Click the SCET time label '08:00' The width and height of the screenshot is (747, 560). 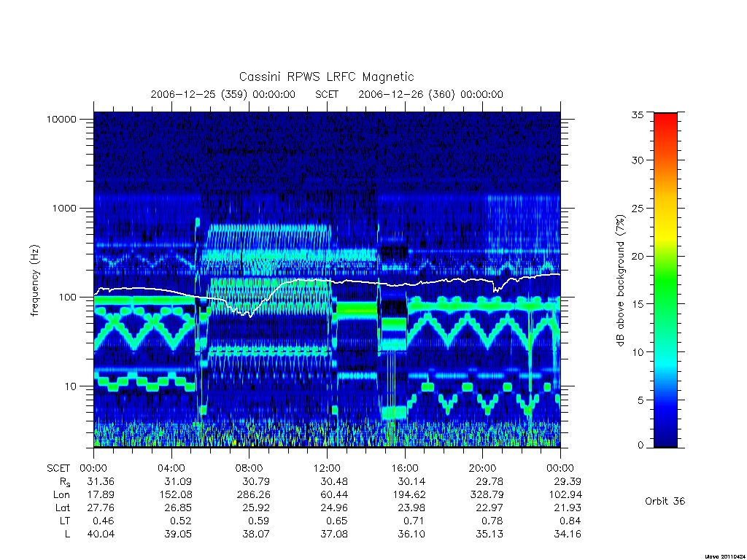click(249, 468)
